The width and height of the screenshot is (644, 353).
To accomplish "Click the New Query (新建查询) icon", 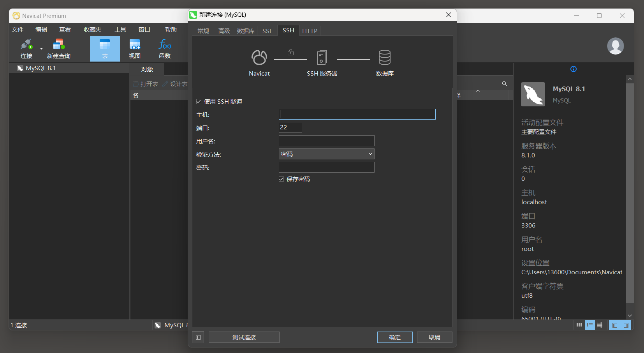I will pos(59,48).
